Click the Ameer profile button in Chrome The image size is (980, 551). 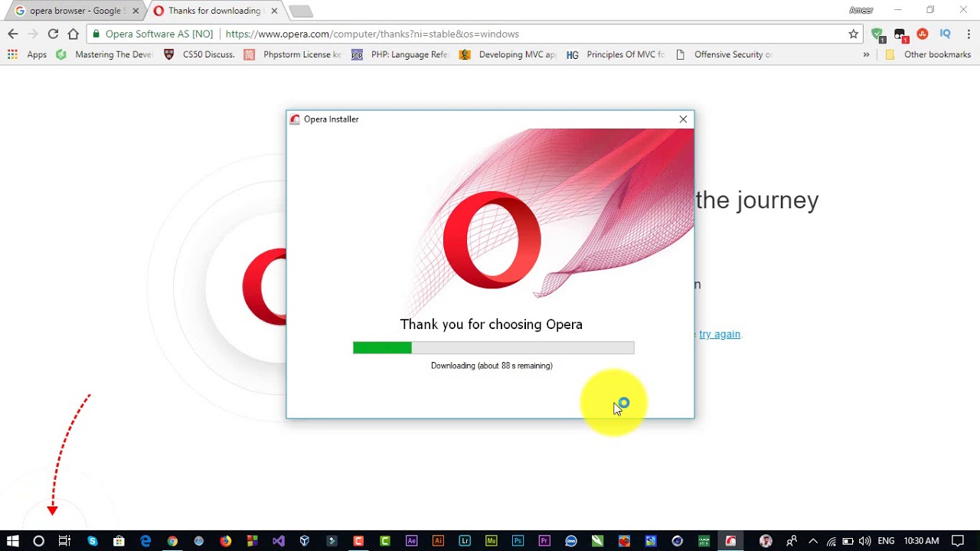(861, 10)
